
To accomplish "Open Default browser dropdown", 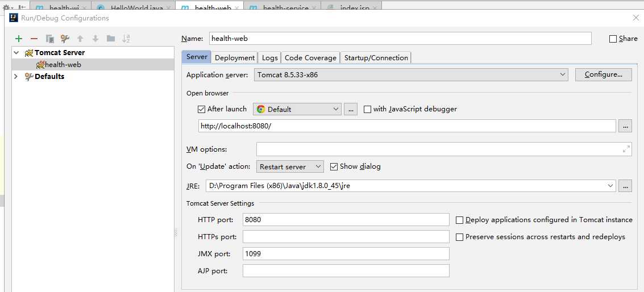I will 297,109.
